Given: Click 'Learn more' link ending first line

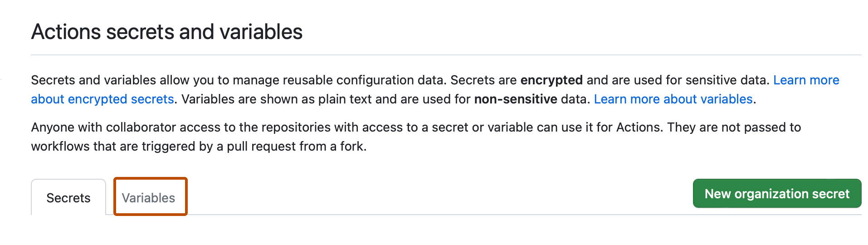Looking at the screenshot, I should click(806, 80).
